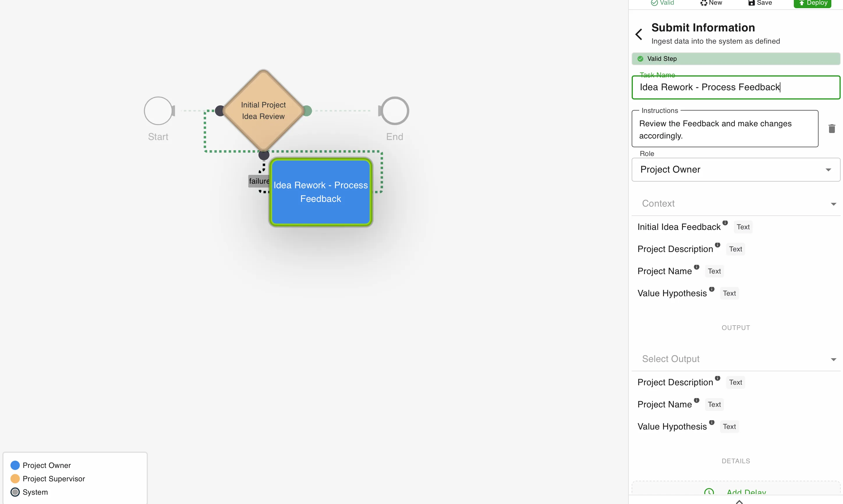Click the Start circle node
The width and height of the screenshot is (843, 504).
[x=158, y=111]
